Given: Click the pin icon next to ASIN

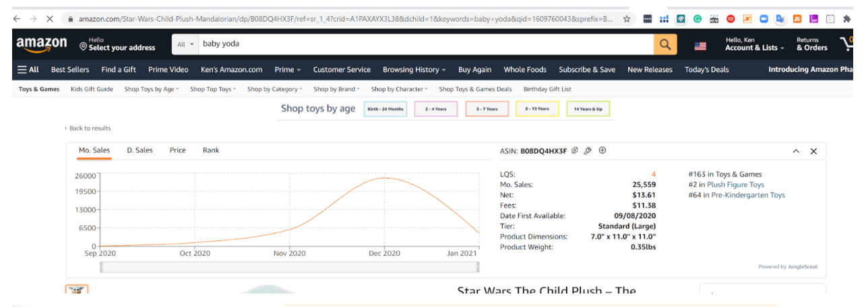Looking at the screenshot, I should tap(588, 151).
